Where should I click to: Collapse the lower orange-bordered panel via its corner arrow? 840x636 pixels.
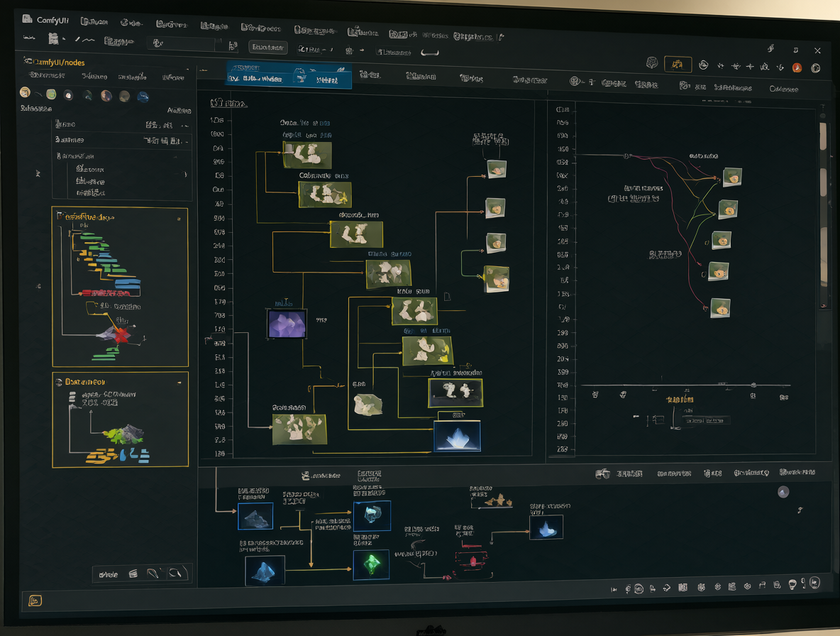pos(179,383)
